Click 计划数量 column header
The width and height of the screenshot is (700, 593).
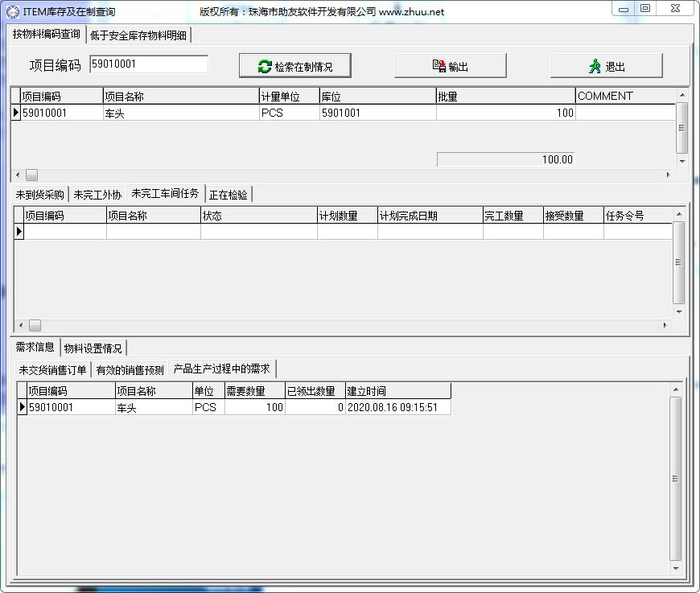(x=347, y=216)
